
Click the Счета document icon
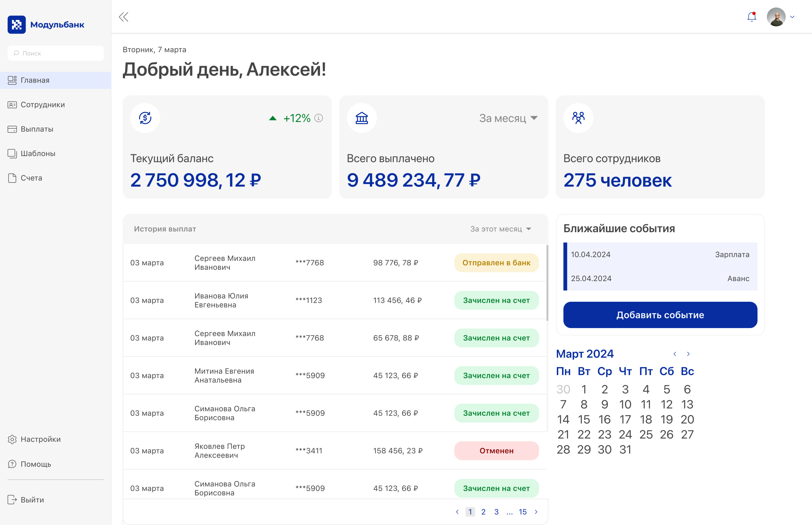click(12, 178)
